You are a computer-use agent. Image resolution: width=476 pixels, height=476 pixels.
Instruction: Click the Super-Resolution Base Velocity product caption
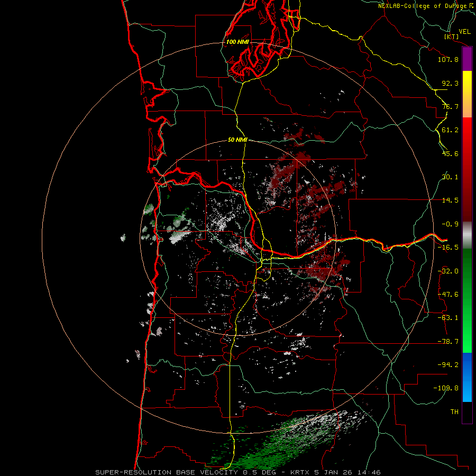[237, 472]
